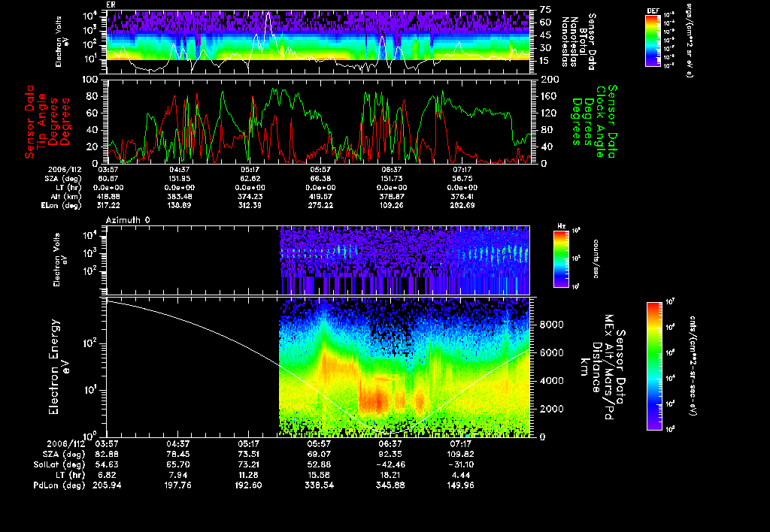The image size is (770, 532).
Task: Select the 'PdLon (deg)' row header
Action: tap(59, 485)
